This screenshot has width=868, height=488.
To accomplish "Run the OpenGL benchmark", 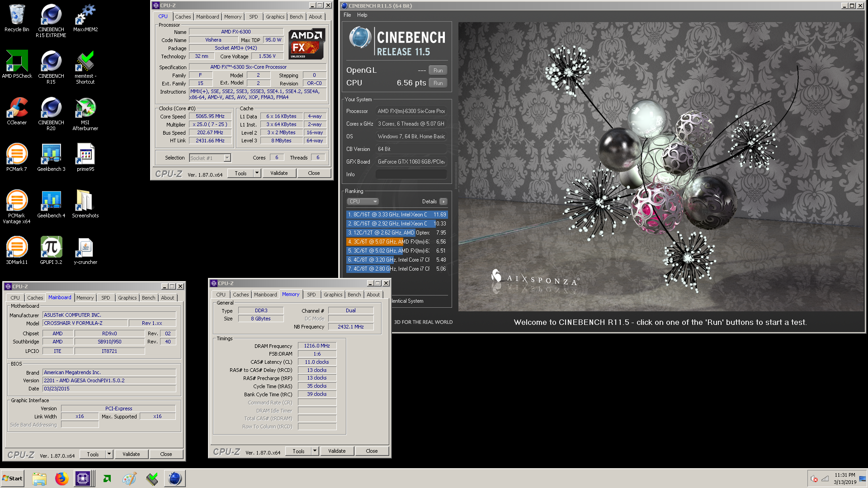I will (x=438, y=70).
